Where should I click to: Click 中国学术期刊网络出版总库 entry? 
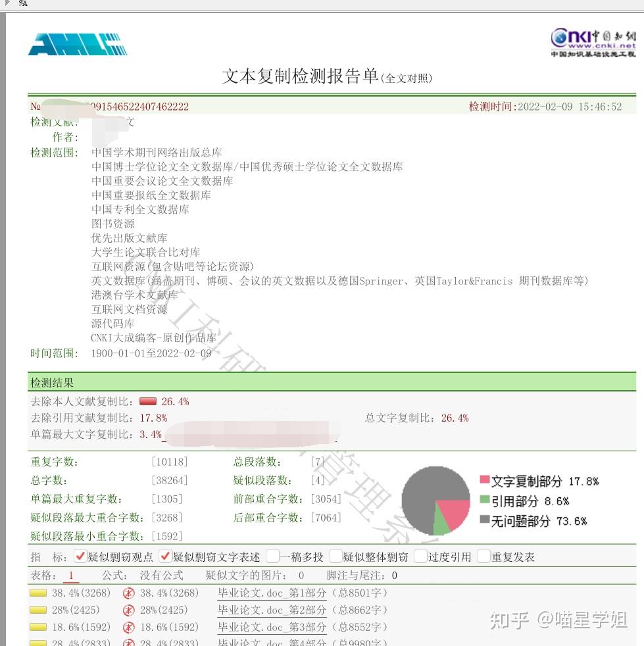(157, 153)
